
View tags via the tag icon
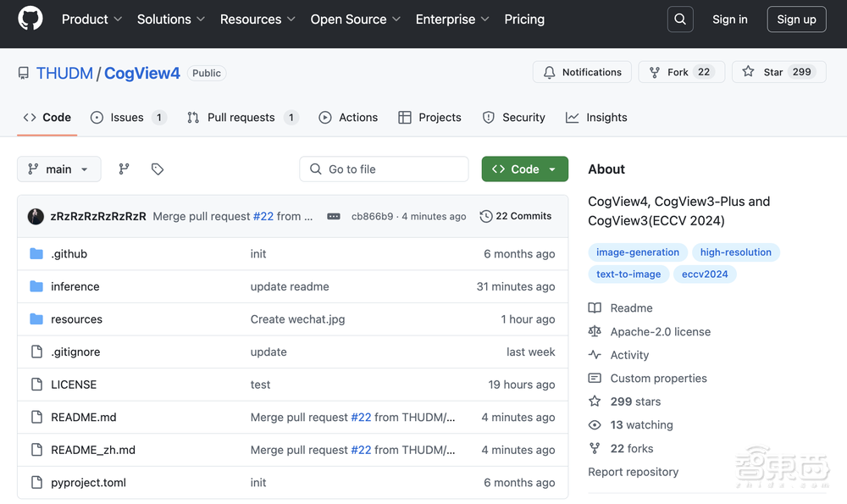[158, 169]
